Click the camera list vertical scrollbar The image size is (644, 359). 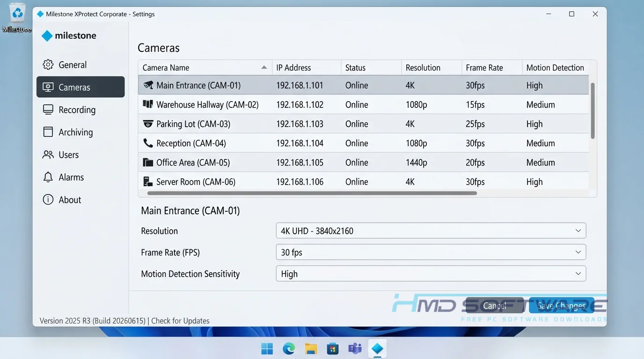pos(593,111)
